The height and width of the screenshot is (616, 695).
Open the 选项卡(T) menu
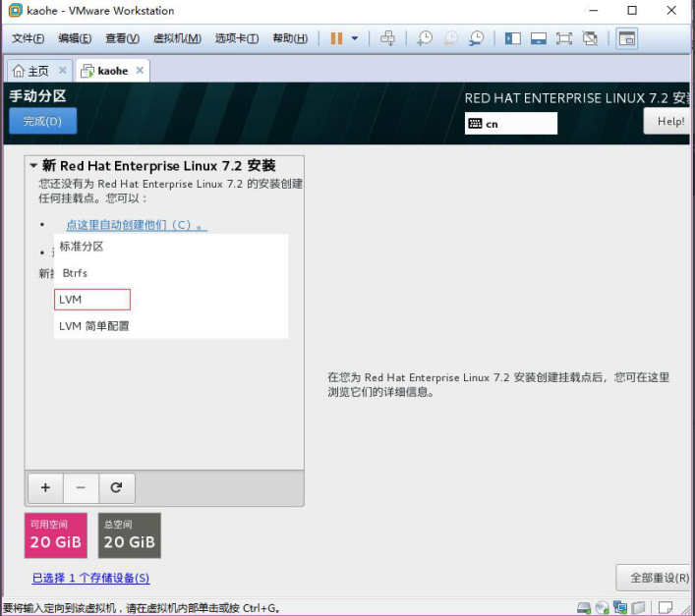pyautogui.click(x=237, y=38)
